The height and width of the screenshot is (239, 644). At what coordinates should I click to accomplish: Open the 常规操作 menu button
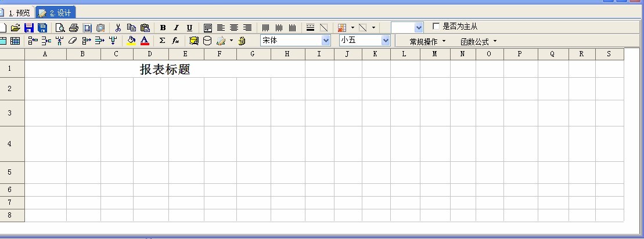[427, 41]
